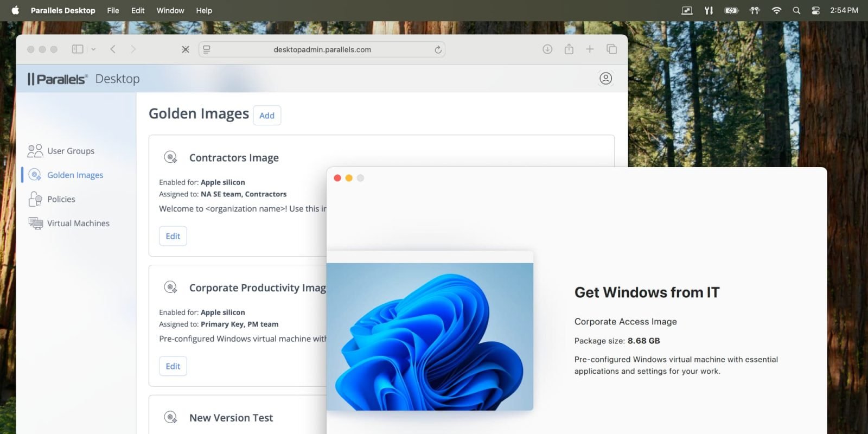Click the desktopadmin.parallels.com address field

point(322,50)
